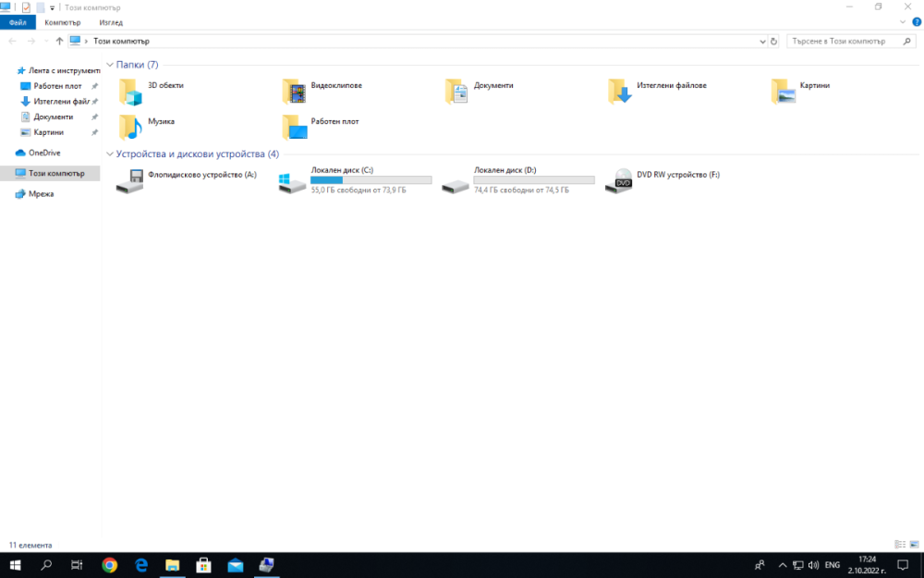Select OneDrive in the navigation pane
The width and height of the screenshot is (924, 578).
pyautogui.click(x=44, y=153)
